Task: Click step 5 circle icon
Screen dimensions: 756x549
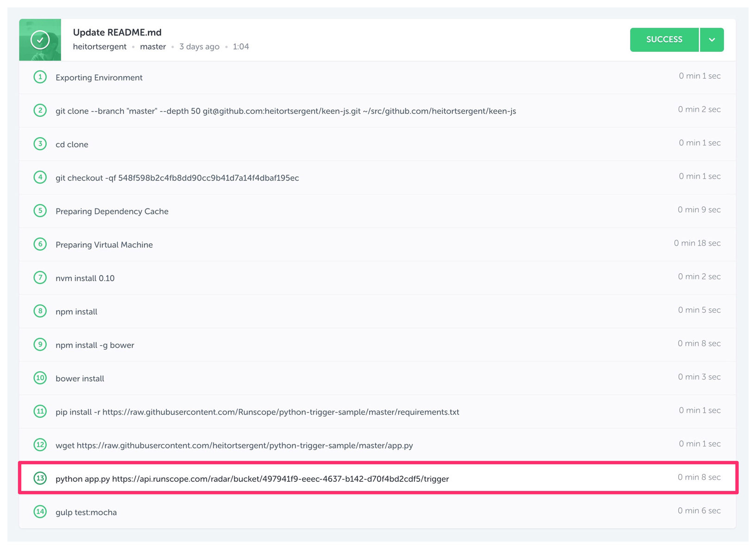Action: pos(40,211)
